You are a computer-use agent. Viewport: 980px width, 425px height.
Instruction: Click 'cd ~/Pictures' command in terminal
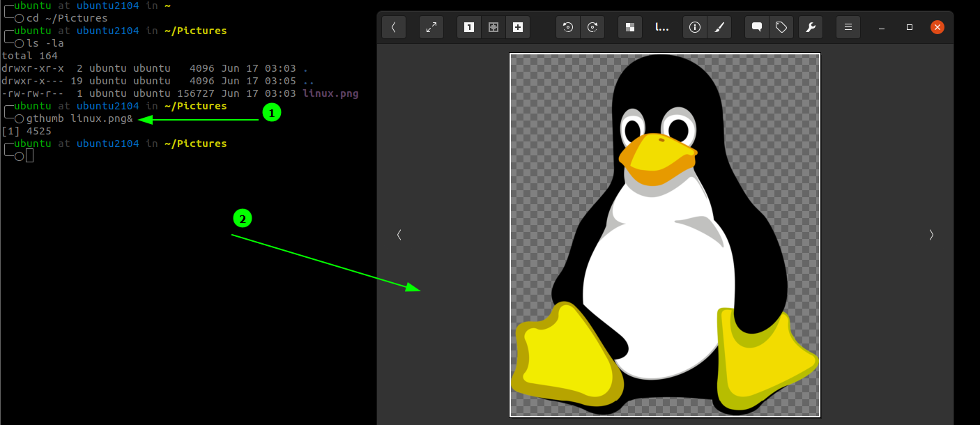point(67,18)
